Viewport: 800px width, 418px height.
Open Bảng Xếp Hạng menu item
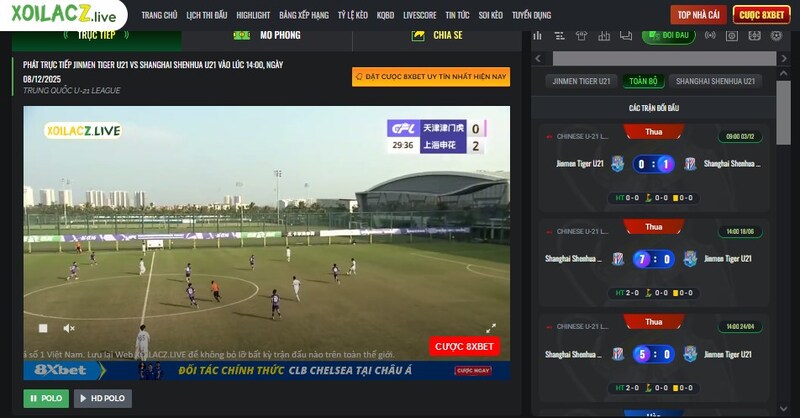[x=303, y=15]
